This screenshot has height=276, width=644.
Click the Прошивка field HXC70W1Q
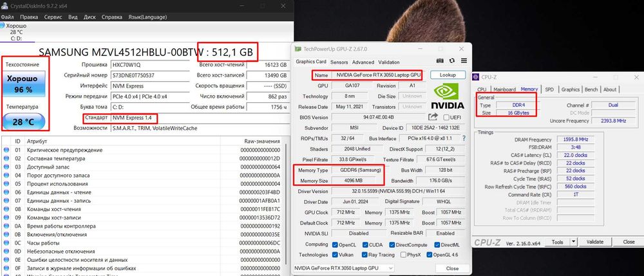pyautogui.click(x=151, y=65)
